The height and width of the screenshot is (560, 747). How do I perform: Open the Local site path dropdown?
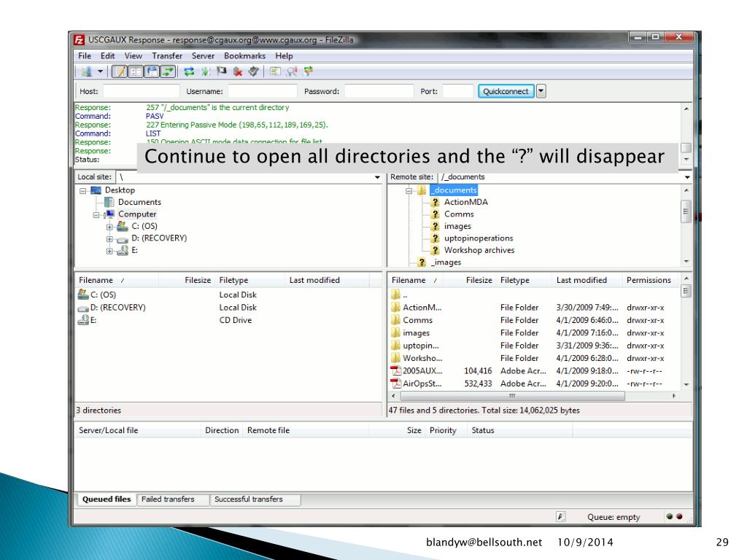point(377,177)
